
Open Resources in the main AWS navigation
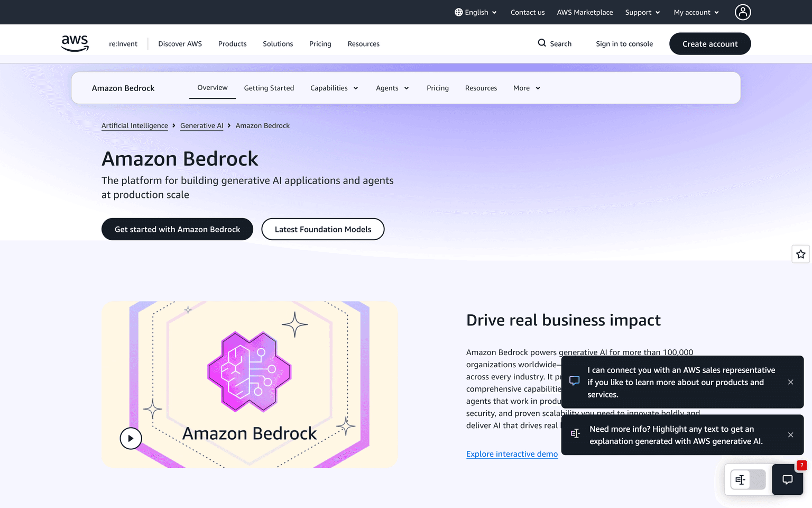click(364, 44)
